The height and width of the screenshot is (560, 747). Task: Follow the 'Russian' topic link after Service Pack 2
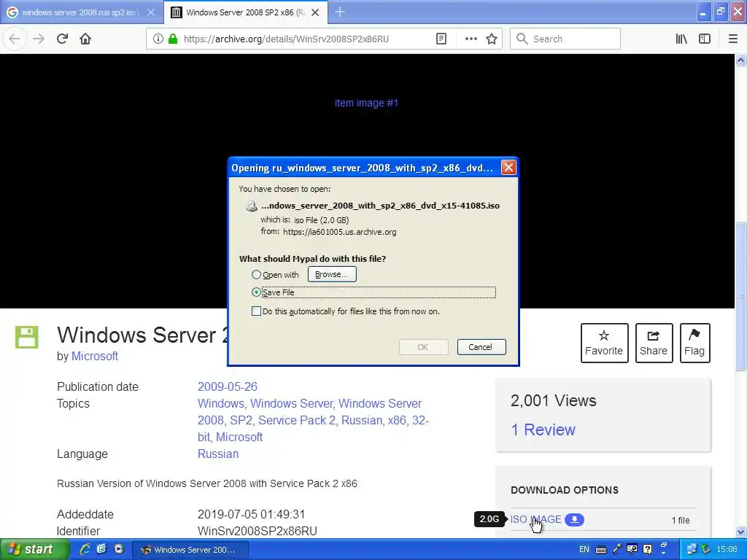pos(362,421)
